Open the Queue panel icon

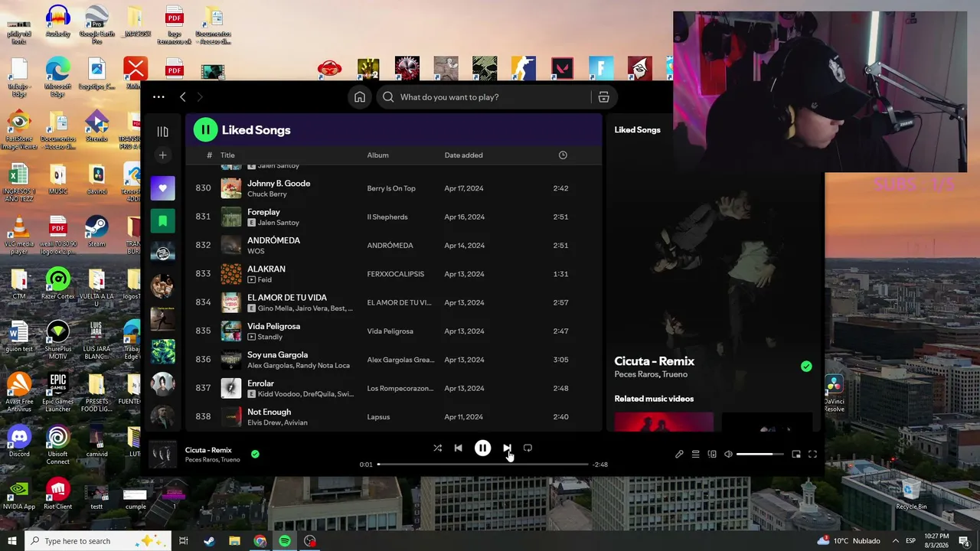[695, 455]
